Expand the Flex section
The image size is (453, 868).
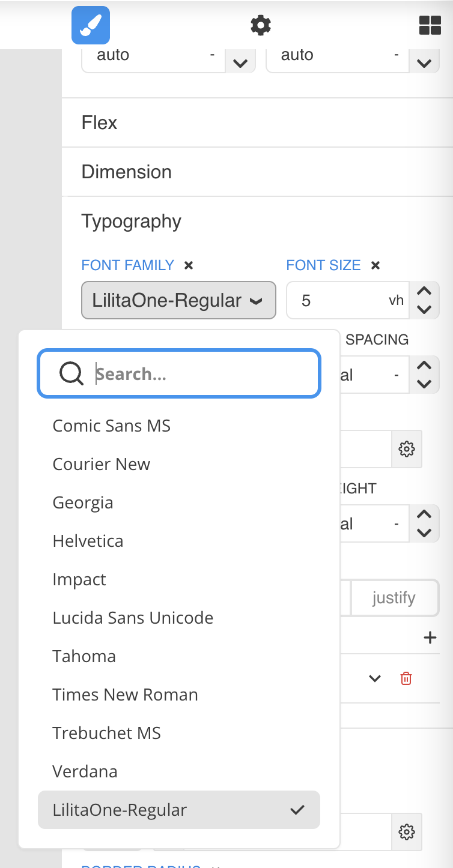(99, 122)
